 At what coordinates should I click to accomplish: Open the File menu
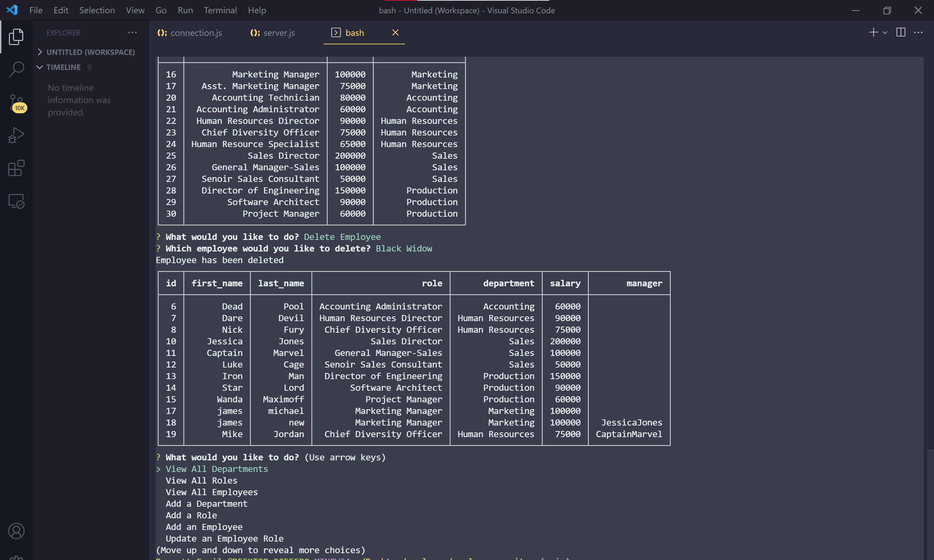click(36, 10)
